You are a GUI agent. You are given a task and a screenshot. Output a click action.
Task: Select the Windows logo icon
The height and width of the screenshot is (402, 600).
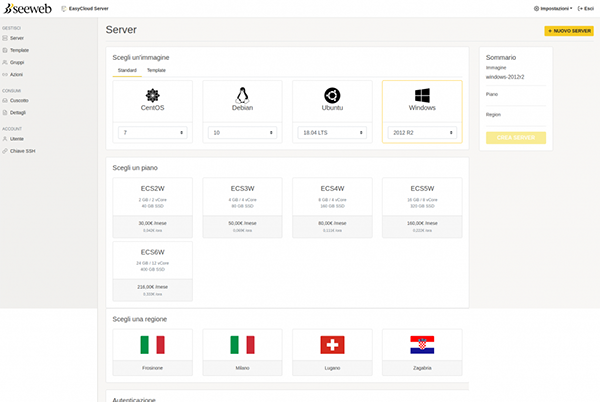[x=421, y=96]
